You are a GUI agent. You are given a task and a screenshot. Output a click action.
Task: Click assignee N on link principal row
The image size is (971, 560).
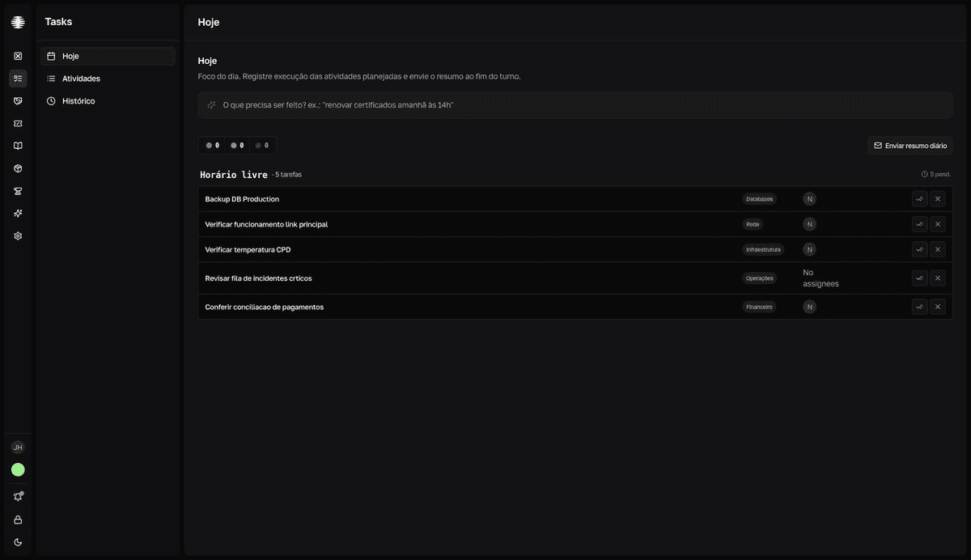pos(809,224)
